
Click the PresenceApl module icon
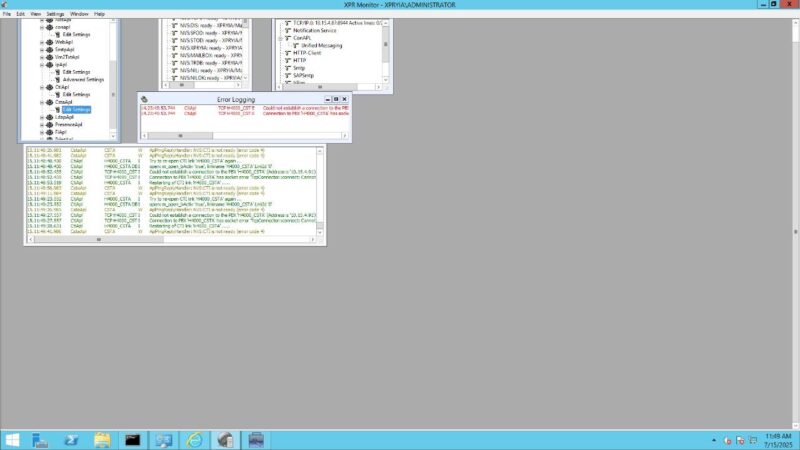(x=49, y=124)
